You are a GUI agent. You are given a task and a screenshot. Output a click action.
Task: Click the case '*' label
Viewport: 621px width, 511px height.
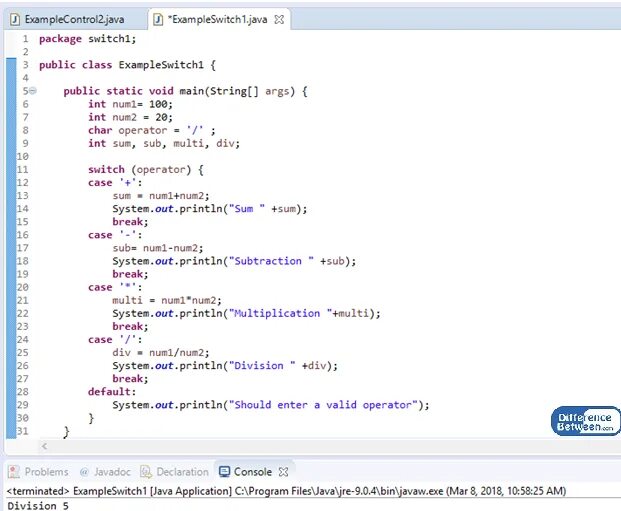coord(115,287)
